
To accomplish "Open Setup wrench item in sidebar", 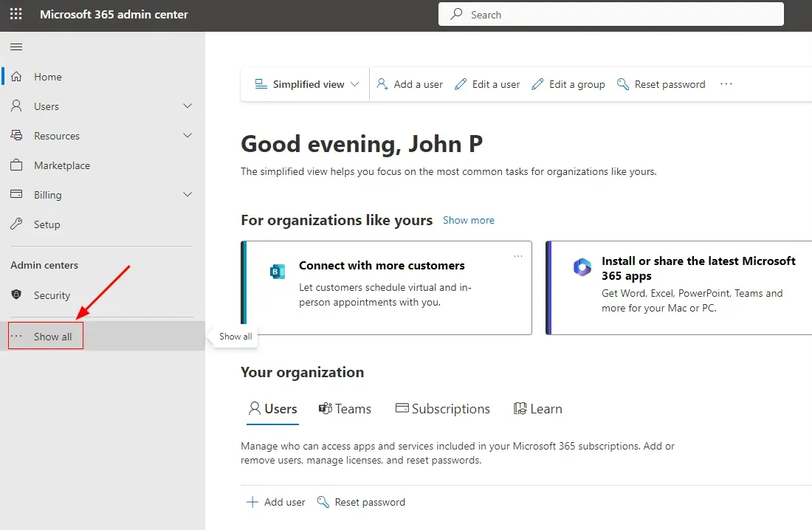I will [x=46, y=224].
